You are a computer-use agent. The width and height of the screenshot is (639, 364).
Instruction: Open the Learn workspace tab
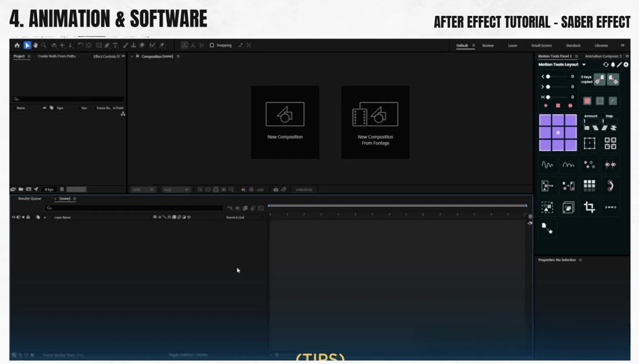coord(512,45)
